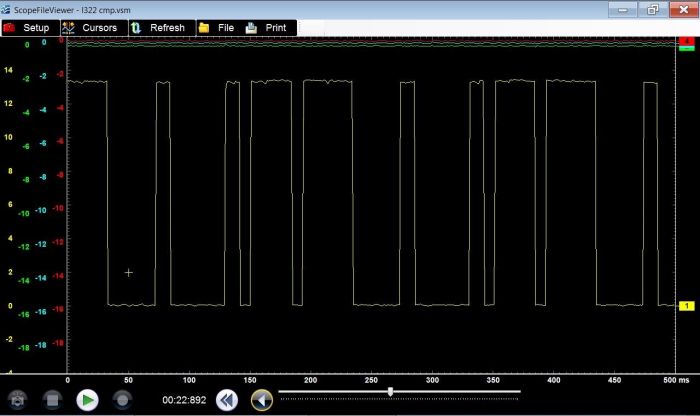Click the 500 ms time axis label
700x416 pixels.
(x=676, y=380)
